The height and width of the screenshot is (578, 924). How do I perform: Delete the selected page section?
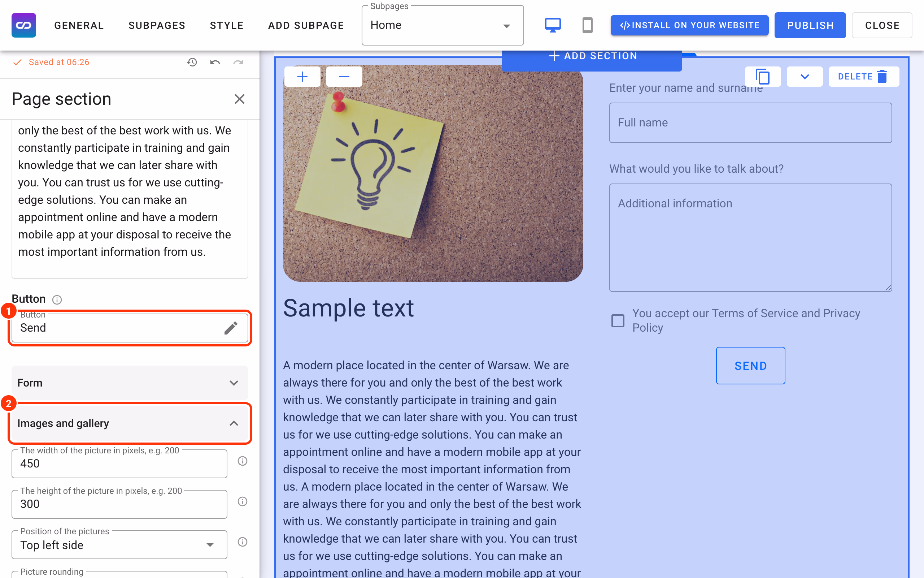tap(864, 77)
